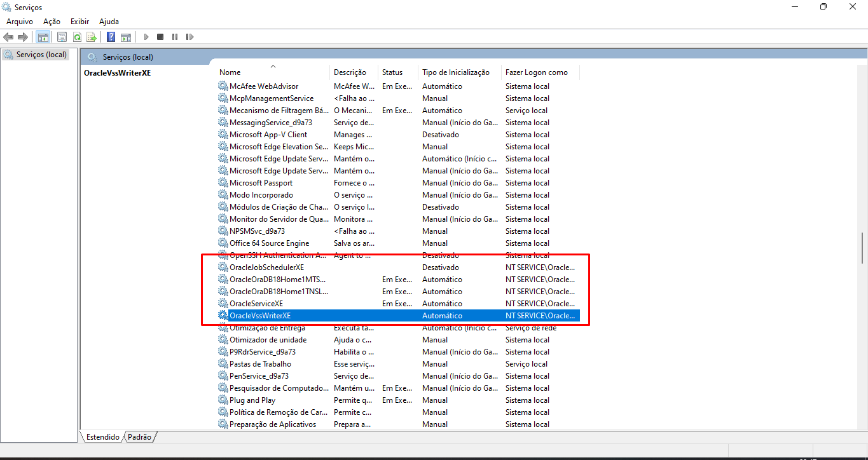Click the gear icon of PenService_d9a73

[223, 376]
